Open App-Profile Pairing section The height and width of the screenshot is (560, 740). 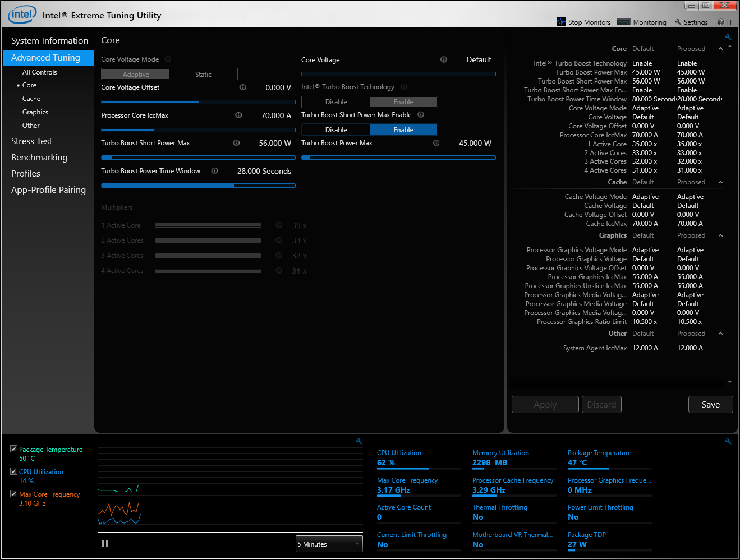48,189
